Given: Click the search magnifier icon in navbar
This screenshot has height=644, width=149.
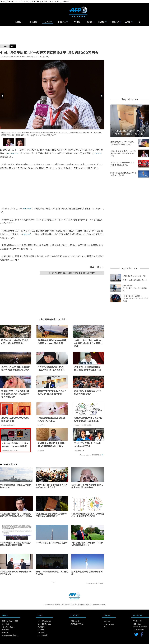Looking at the screenshot, I should coord(139,22).
